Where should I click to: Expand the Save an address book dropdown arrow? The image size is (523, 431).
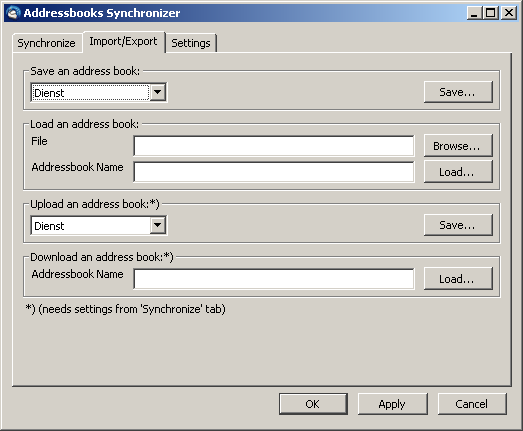point(157,92)
